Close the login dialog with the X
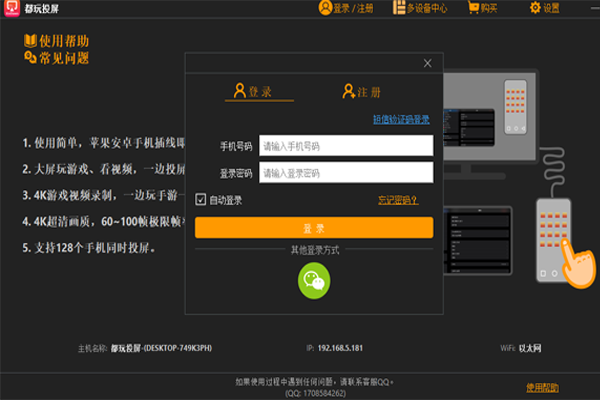 point(427,63)
